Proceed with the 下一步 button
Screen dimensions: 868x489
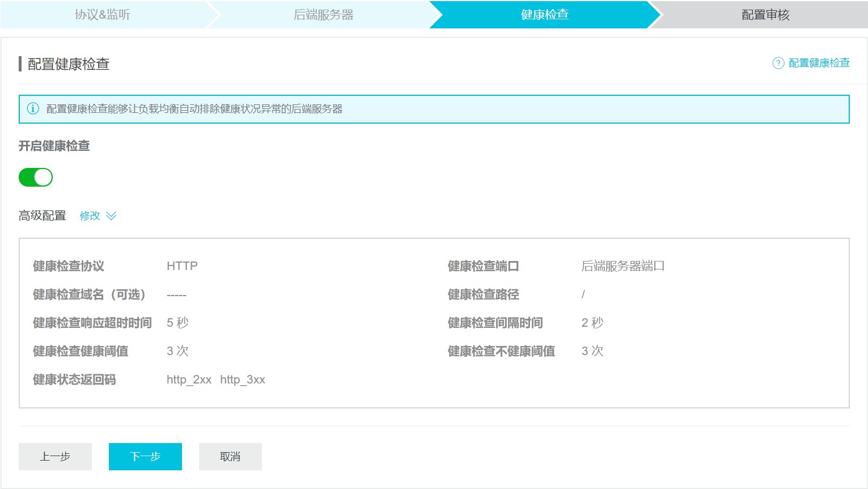pos(145,457)
